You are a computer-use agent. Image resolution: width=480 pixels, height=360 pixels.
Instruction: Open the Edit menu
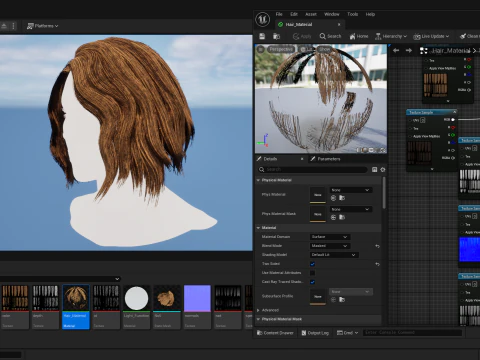click(x=294, y=14)
